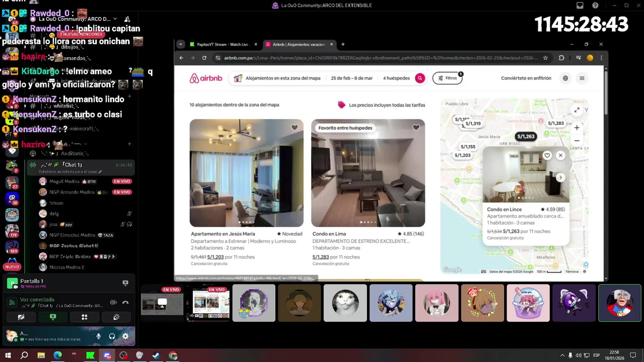Viewport: 644px width, 362px height.
Task: Close the Condo en Lince map popup
Action: [x=560, y=155]
